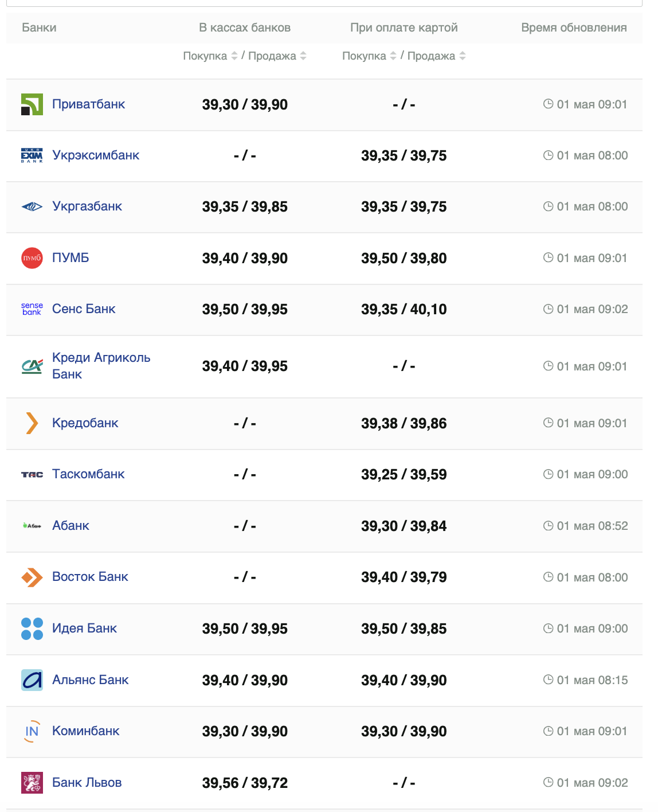
Task: Open the Коминбанк link
Action: [86, 731]
